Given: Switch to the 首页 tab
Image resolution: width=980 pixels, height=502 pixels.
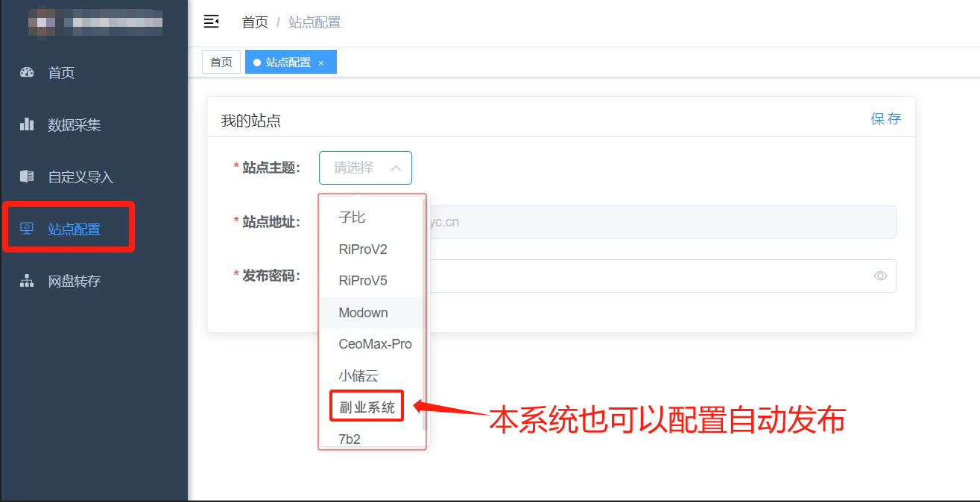Looking at the screenshot, I should pyautogui.click(x=221, y=63).
